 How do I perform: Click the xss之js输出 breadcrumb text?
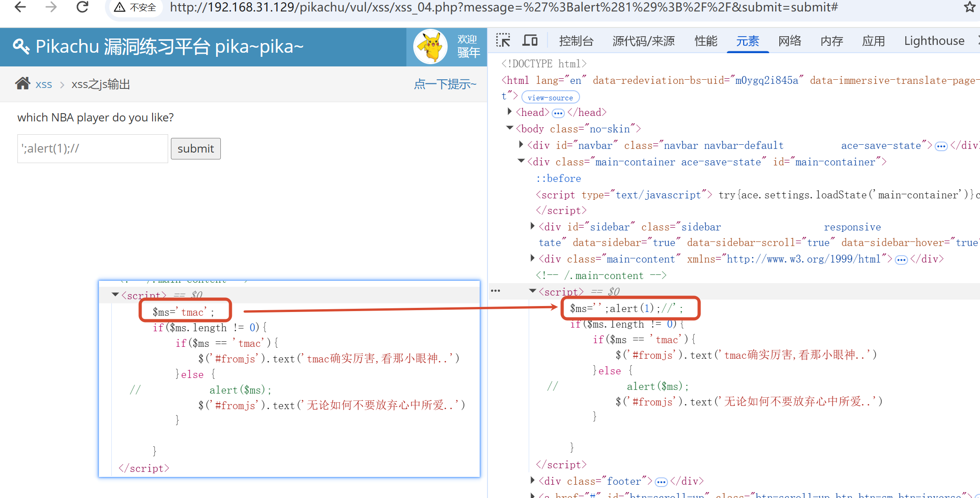point(101,84)
